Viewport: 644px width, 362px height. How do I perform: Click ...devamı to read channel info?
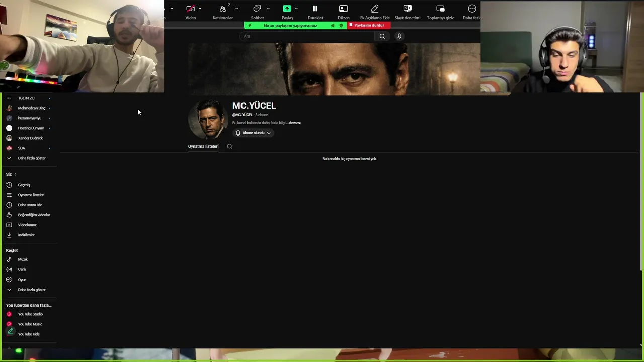coord(294,123)
